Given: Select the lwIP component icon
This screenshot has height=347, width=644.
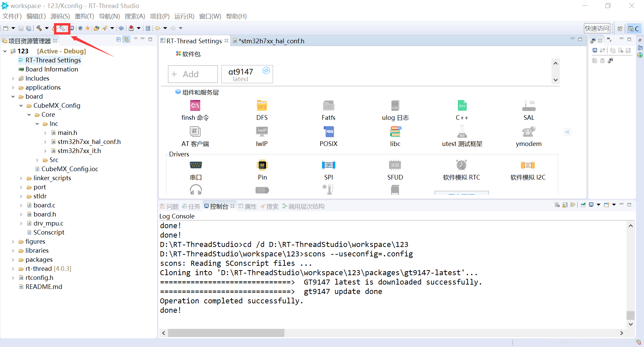Looking at the screenshot, I should pyautogui.click(x=262, y=132).
